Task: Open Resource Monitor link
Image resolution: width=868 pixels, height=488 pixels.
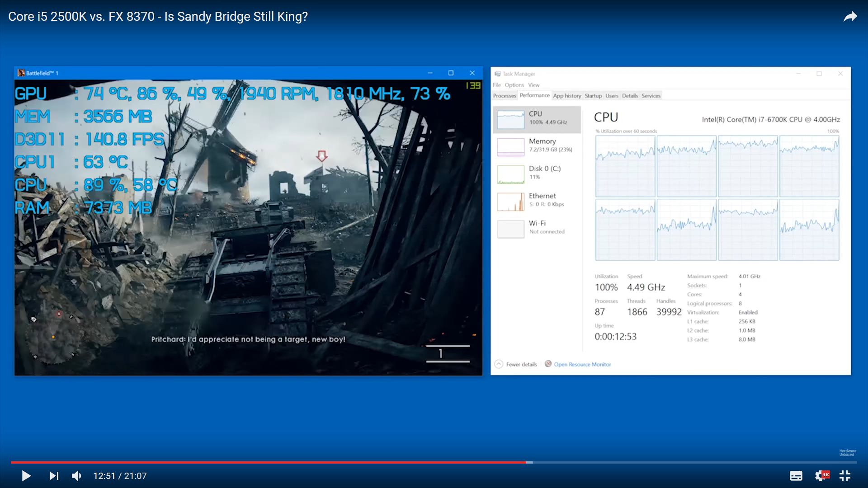Action: pos(582,364)
